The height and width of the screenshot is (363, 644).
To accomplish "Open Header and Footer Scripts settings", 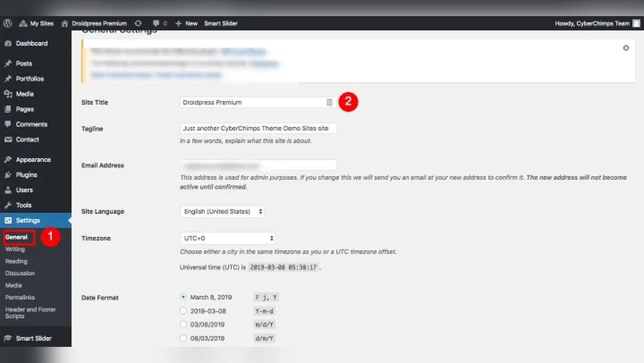I will [30, 313].
